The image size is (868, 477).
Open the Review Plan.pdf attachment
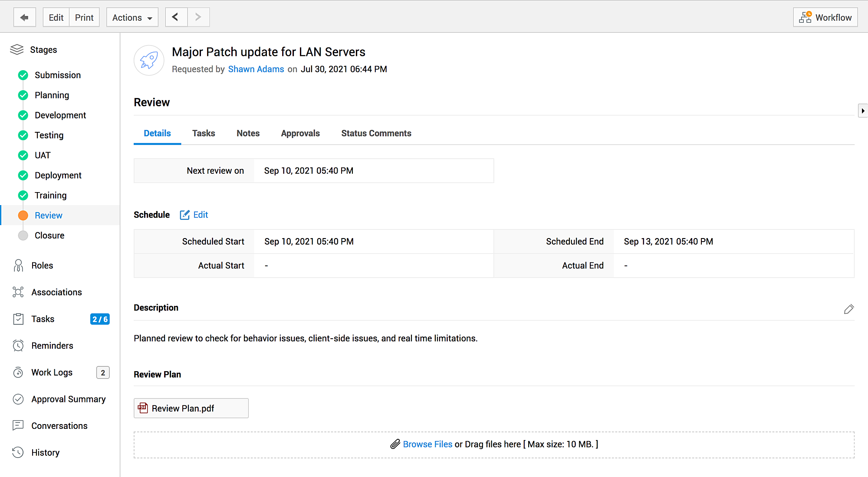(x=191, y=408)
